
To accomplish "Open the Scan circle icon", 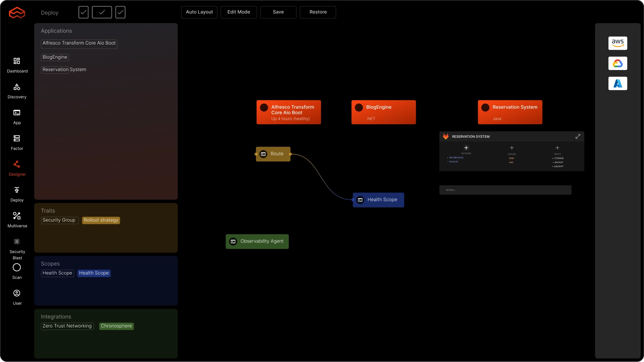I will 17,267.
